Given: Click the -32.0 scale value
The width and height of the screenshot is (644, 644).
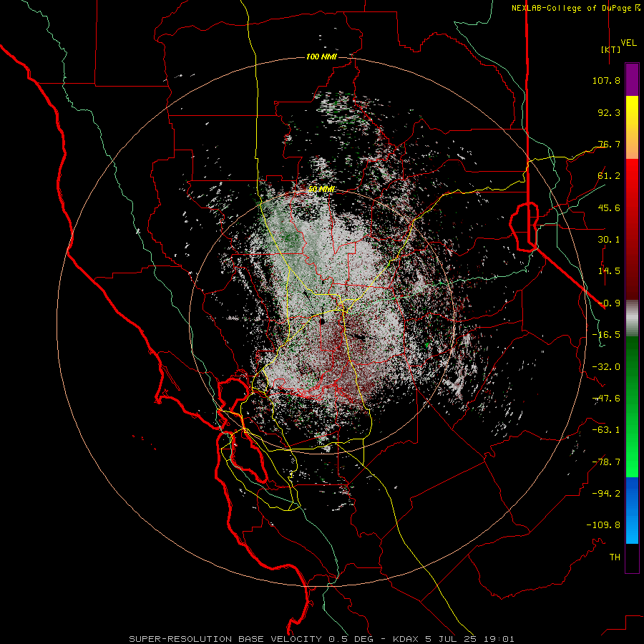Looking at the screenshot, I should point(606,367).
